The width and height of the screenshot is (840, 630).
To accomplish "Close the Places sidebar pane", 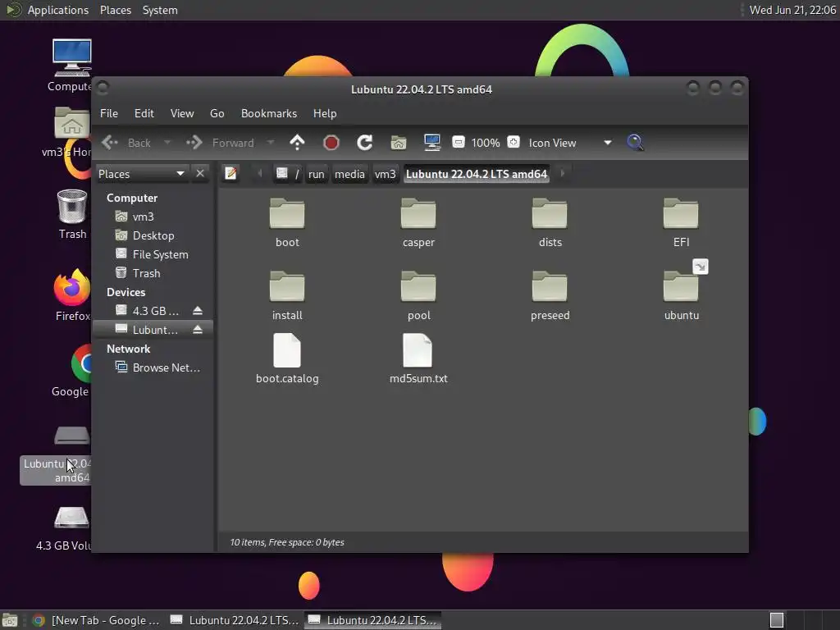I will [200, 174].
